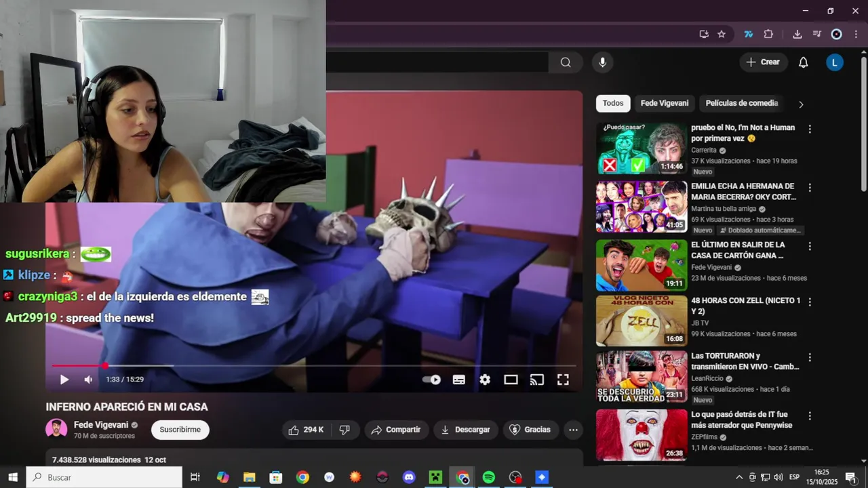The height and width of the screenshot is (488, 868).
Task: Click the install app icon in address bar
Action: pos(704,34)
